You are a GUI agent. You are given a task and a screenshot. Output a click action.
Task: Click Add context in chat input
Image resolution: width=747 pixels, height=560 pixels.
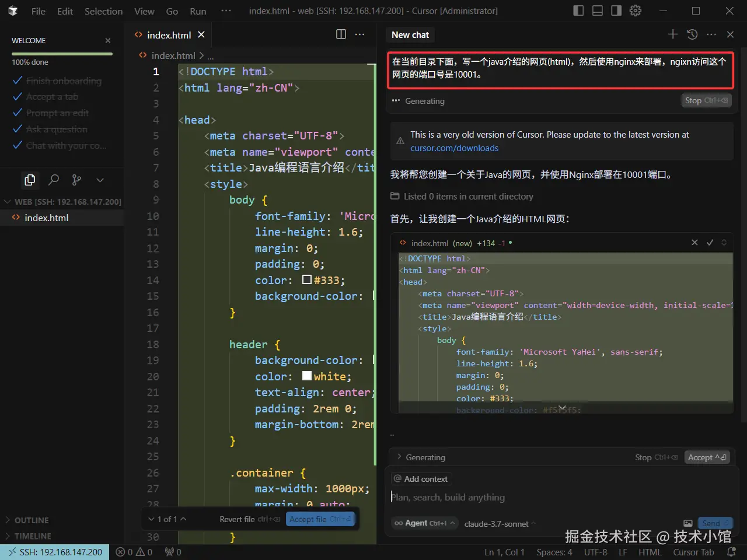click(x=421, y=479)
